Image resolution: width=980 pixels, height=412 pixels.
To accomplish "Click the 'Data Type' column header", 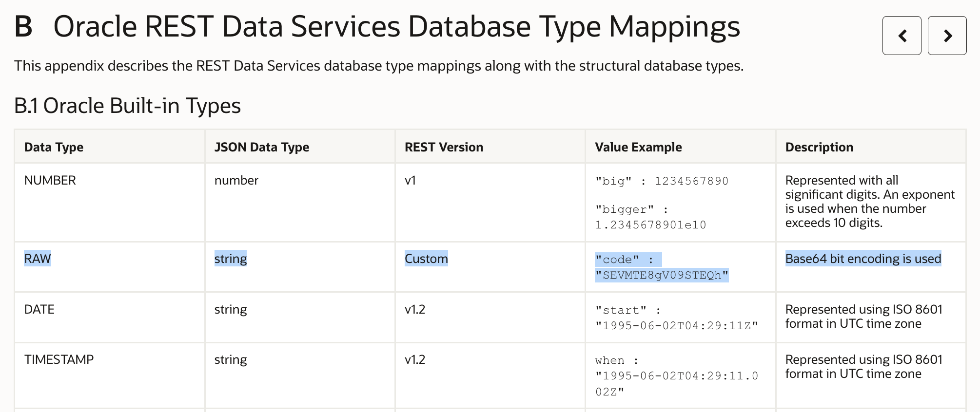I will pyautogui.click(x=54, y=147).
